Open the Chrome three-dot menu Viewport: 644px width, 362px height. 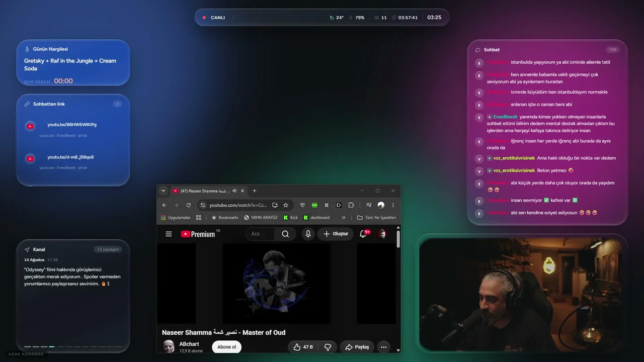393,205
